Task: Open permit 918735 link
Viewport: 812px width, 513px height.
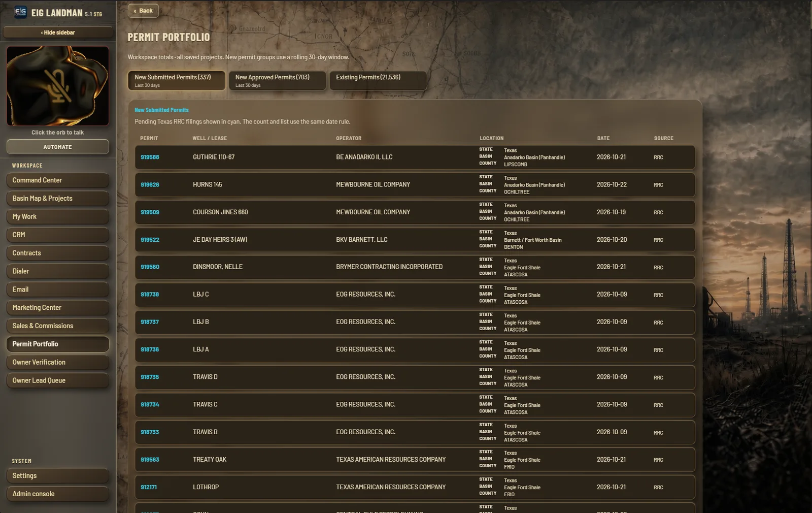Action: 150,377
